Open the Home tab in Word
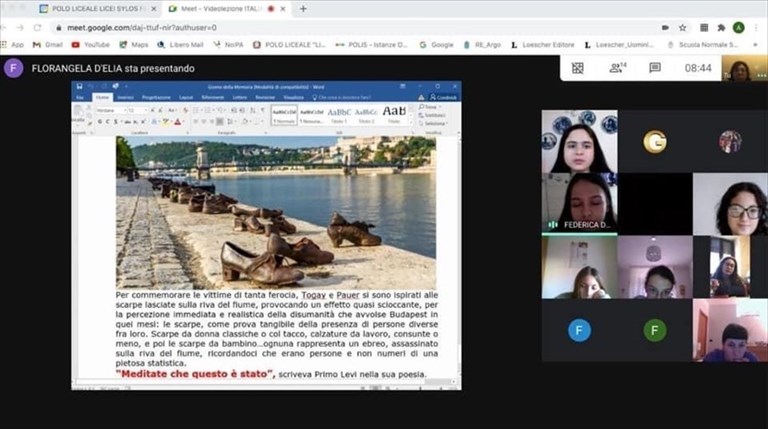The height and width of the screenshot is (429, 768). point(102,97)
